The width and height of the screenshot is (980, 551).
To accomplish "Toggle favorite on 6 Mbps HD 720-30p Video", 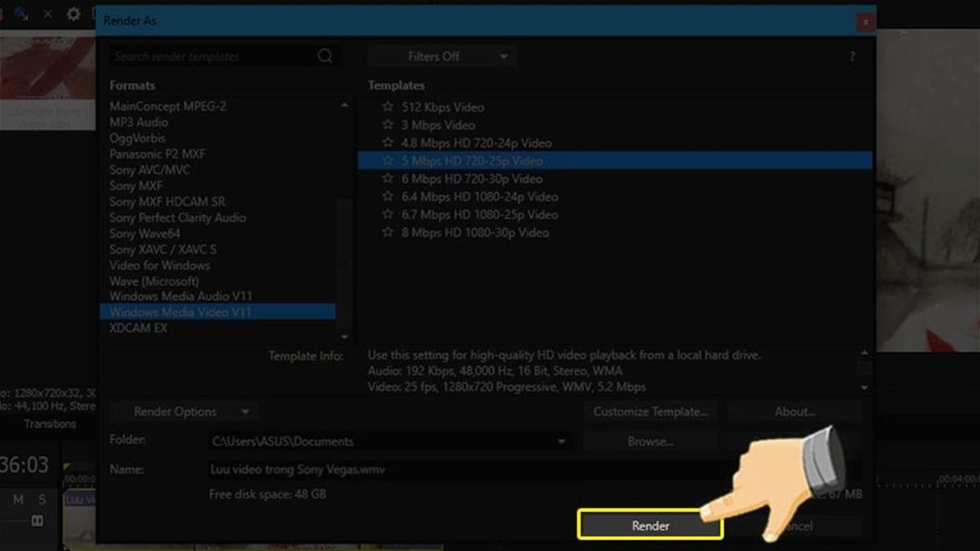I will (388, 179).
